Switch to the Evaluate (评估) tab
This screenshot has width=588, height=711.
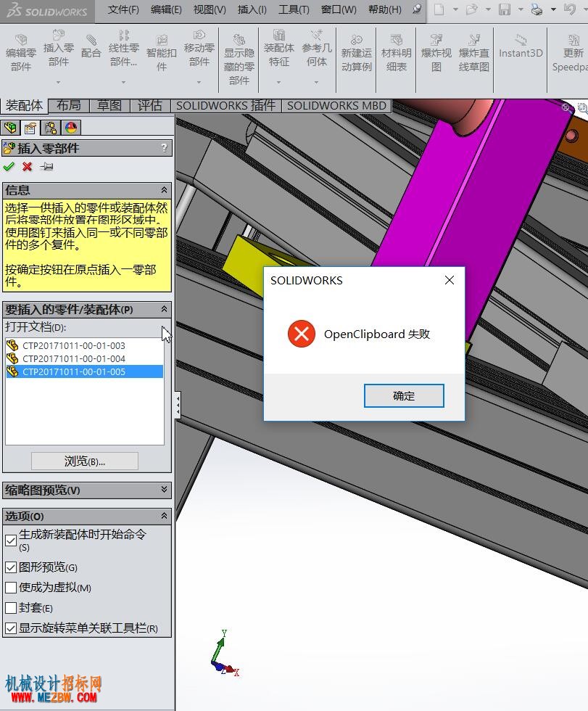click(150, 106)
